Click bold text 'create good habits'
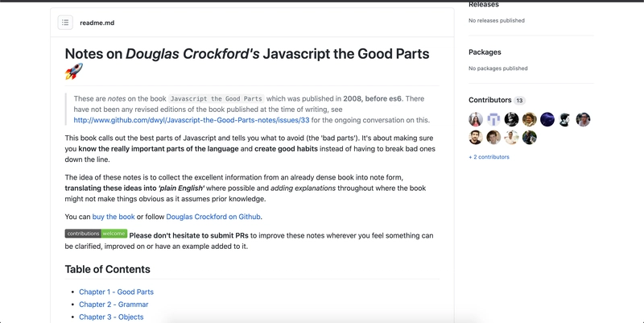Screen dimensions: 644x323 tap(286, 149)
